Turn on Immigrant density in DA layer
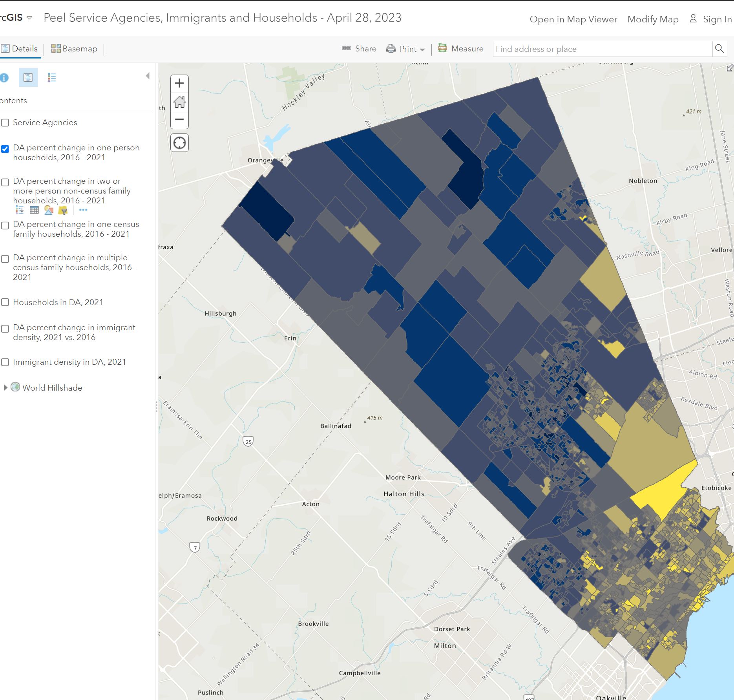734x700 pixels. tap(5, 362)
